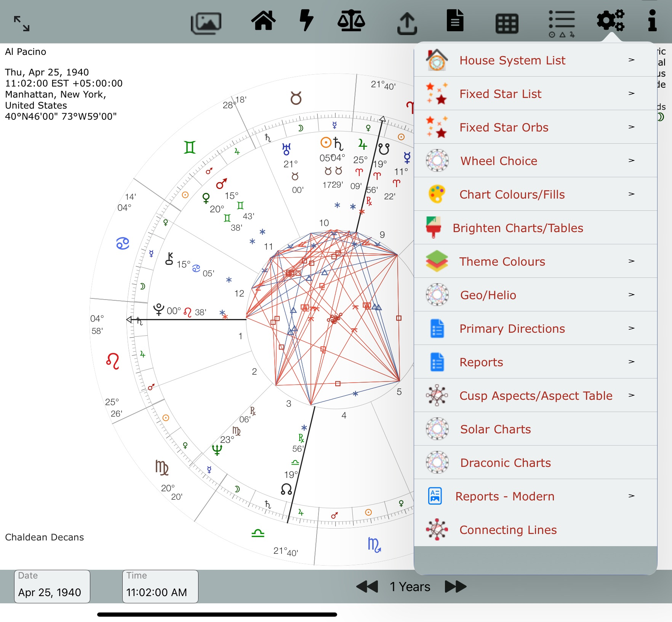Open the image gallery icon in toolbar
The width and height of the screenshot is (672, 622).
pyautogui.click(x=206, y=23)
